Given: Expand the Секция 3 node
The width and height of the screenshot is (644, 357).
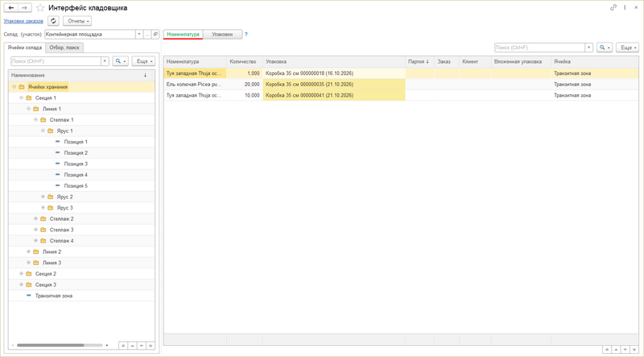Looking at the screenshot, I should (22, 284).
